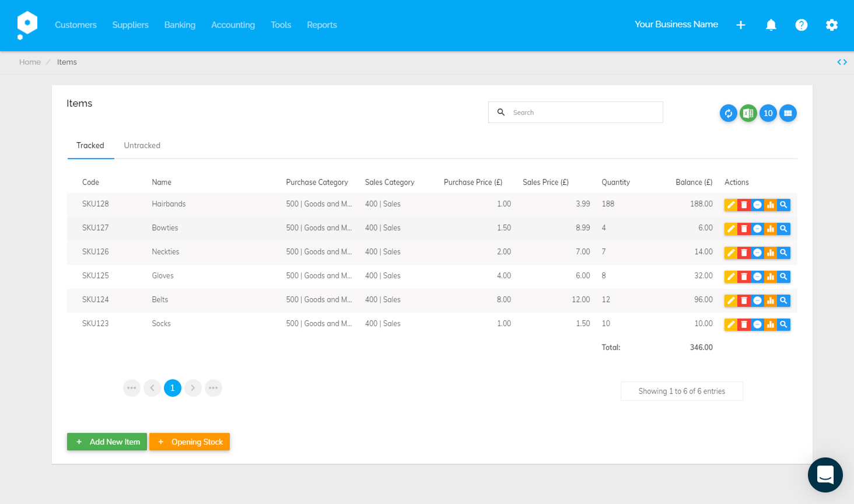This screenshot has height=504, width=854.
Task: Open the column view grid selector
Action: (x=788, y=113)
